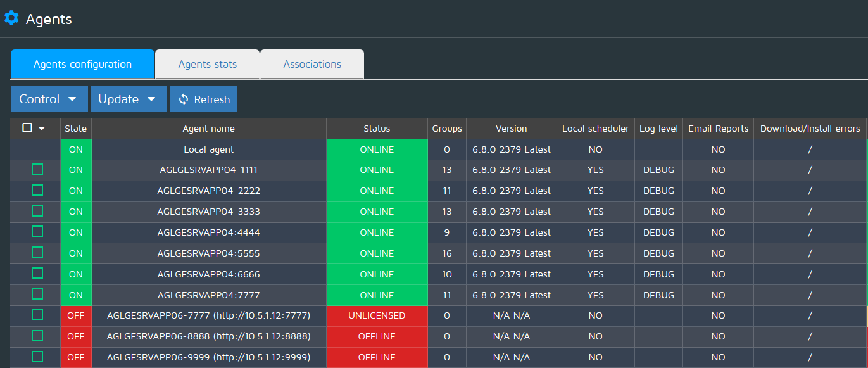Check the box for AGLGESRVAPP04-1111
The image size is (868, 368).
(37, 170)
